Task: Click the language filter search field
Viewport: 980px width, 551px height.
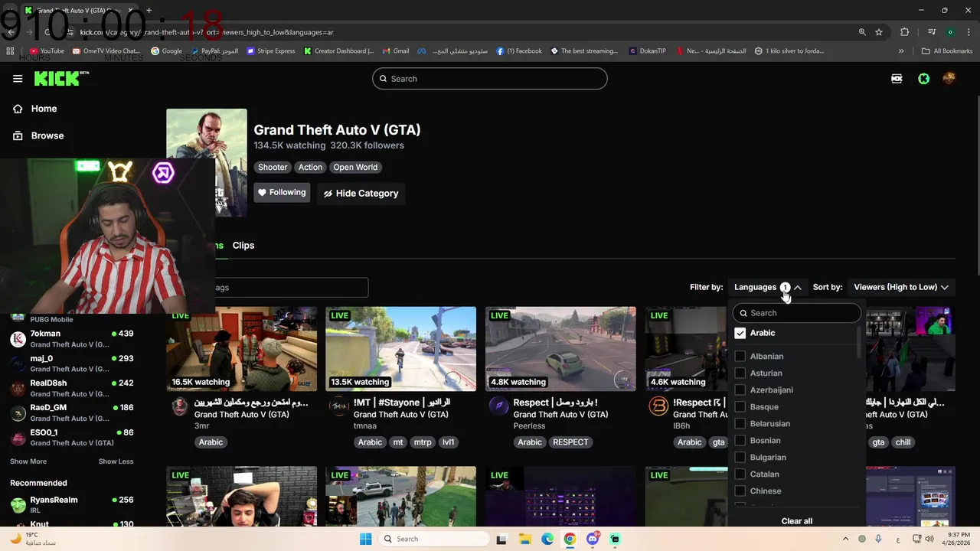Action: (797, 313)
